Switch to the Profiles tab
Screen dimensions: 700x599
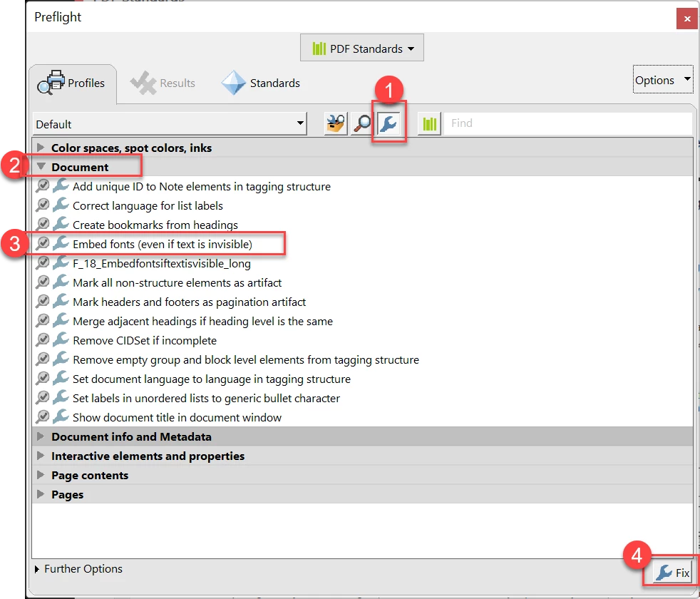71,83
